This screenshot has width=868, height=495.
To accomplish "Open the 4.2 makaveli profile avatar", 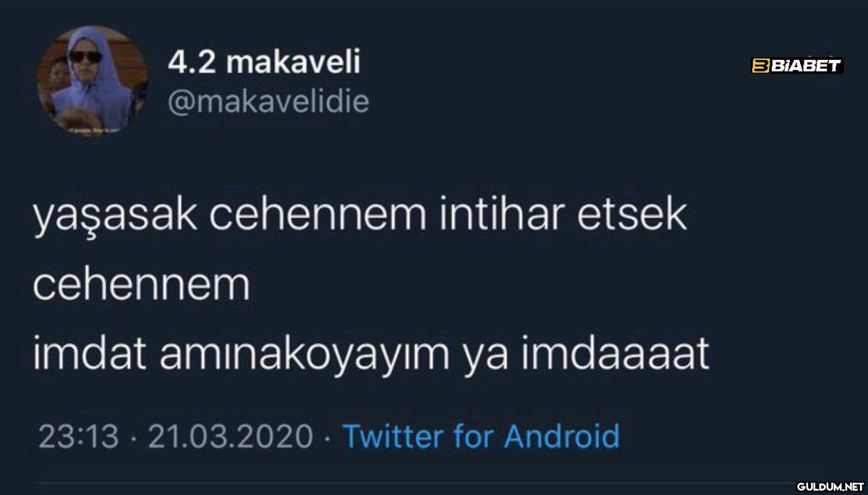I will coord(92,79).
